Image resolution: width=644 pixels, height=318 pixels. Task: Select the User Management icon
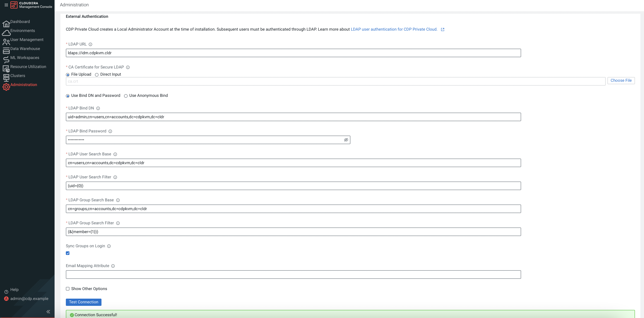[6, 41]
